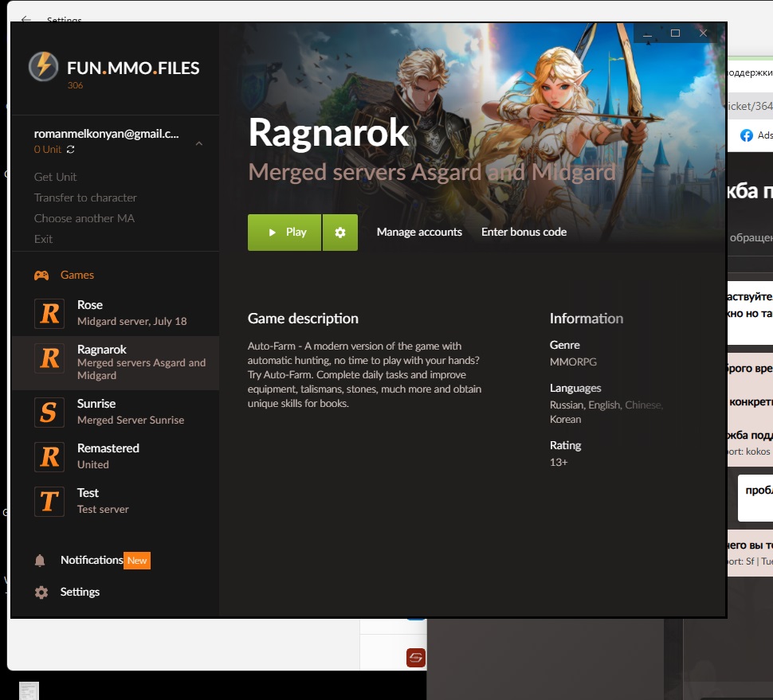The image size is (773, 700).
Task: Click Exit in the account menu
Action: pyautogui.click(x=43, y=239)
